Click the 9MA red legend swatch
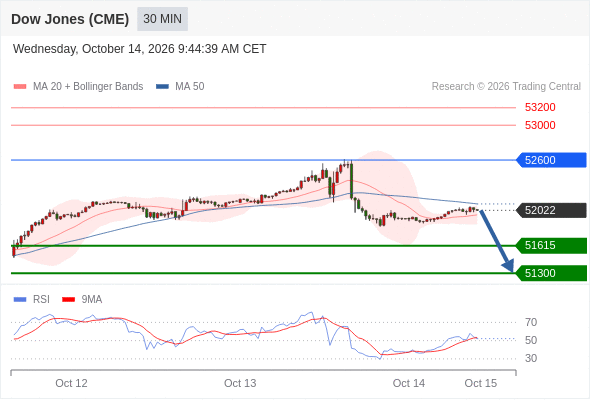This screenshot has width=590, height=400. (x=68, y=300)
